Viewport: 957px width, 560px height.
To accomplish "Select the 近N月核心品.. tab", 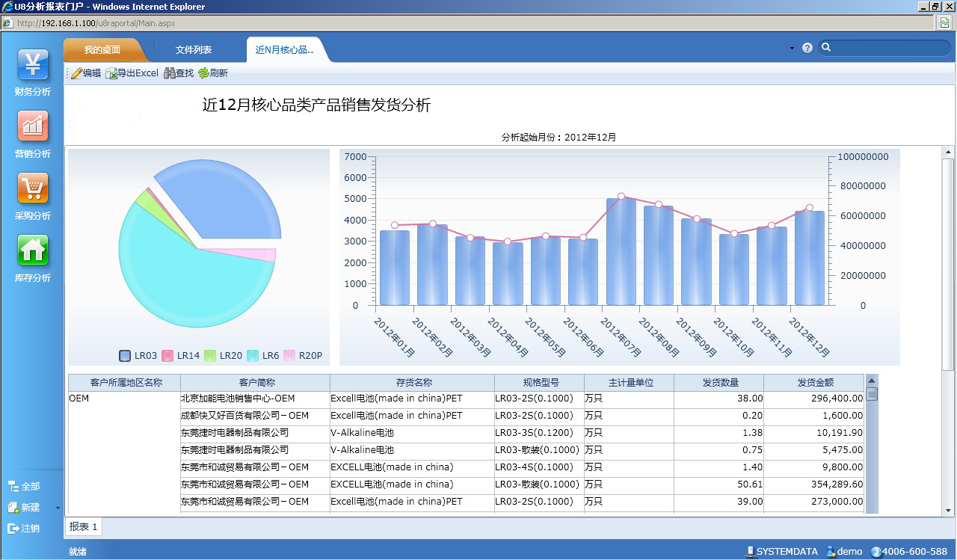I will [284, 50].
